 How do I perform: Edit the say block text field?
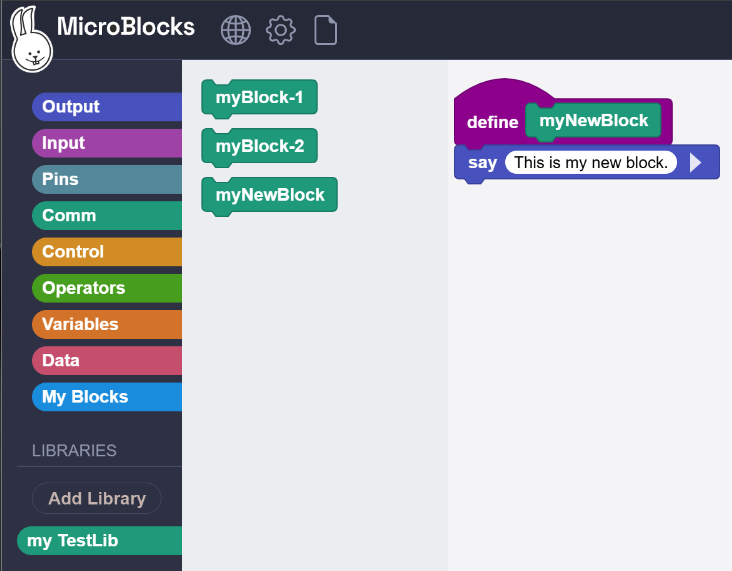point(591,162)
